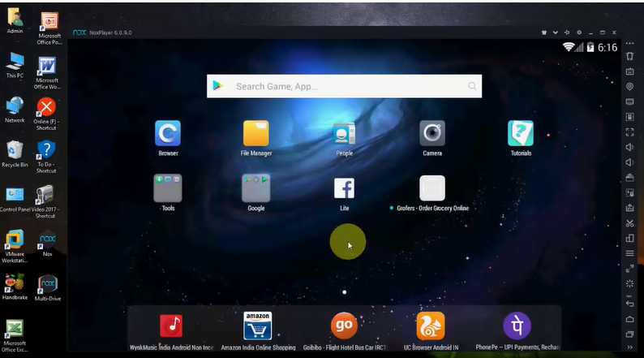Select the VMware Workstation desktop icon
This screenshot has width=644, height=358.
15,246
